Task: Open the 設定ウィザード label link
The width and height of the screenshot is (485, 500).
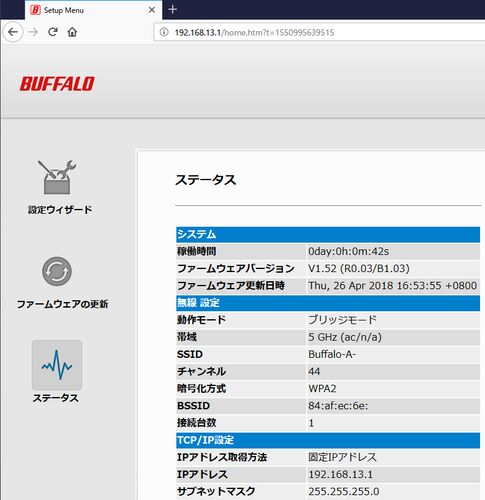Action: click(60, 210)
